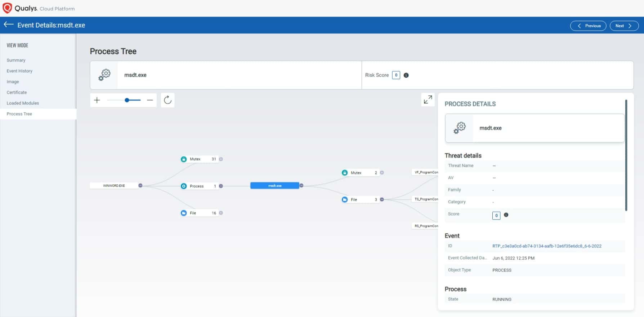The image size is (644, 317).
Task: Open the Certificate view
Action: [17, 92]
